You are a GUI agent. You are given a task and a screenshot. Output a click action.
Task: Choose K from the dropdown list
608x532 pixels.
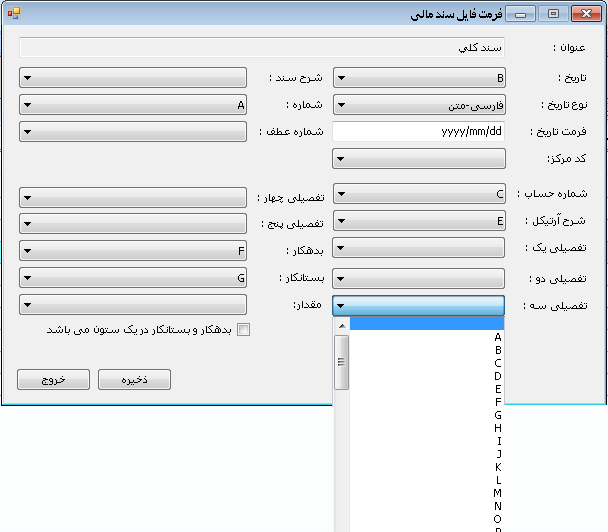tap(427, 467)
